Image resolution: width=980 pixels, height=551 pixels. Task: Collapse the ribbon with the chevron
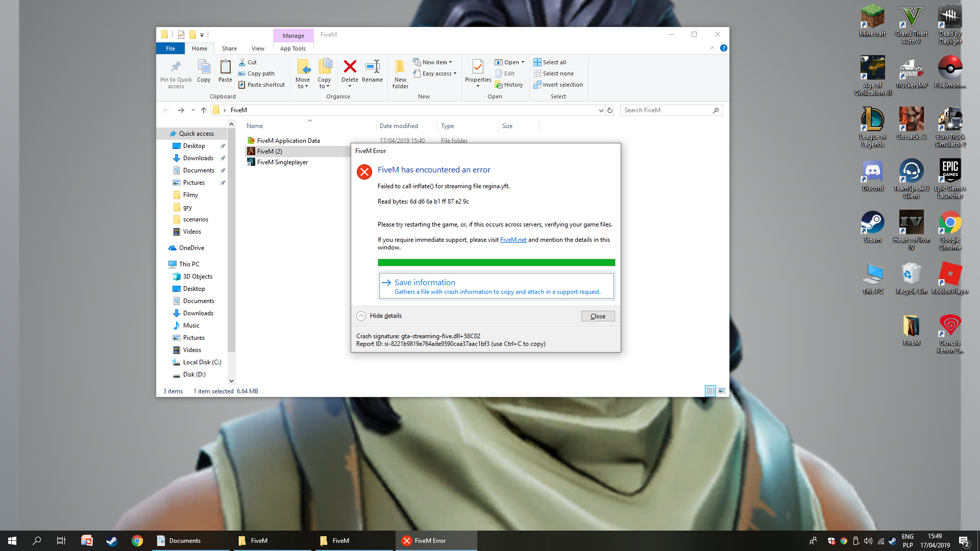point(713,48)
